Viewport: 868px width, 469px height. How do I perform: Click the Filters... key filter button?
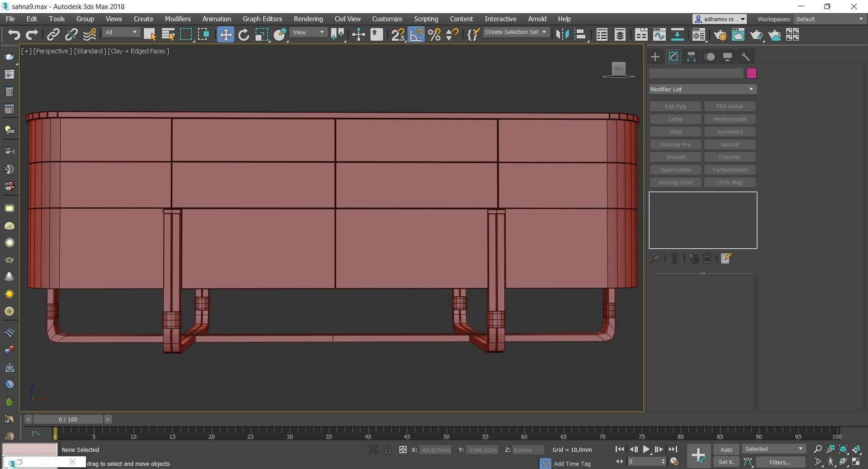coord(780,462)
